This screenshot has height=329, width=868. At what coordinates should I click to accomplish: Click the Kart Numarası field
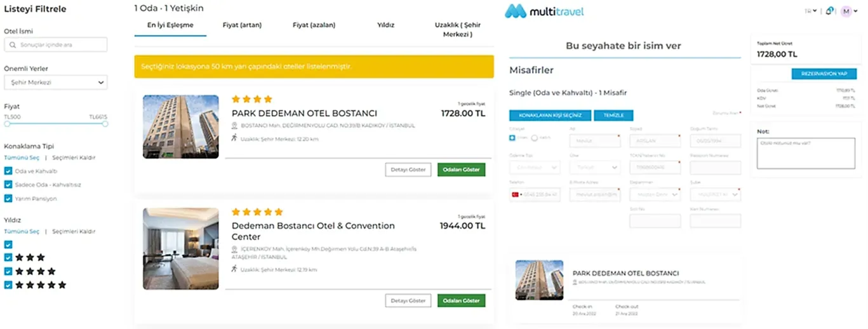716,221
